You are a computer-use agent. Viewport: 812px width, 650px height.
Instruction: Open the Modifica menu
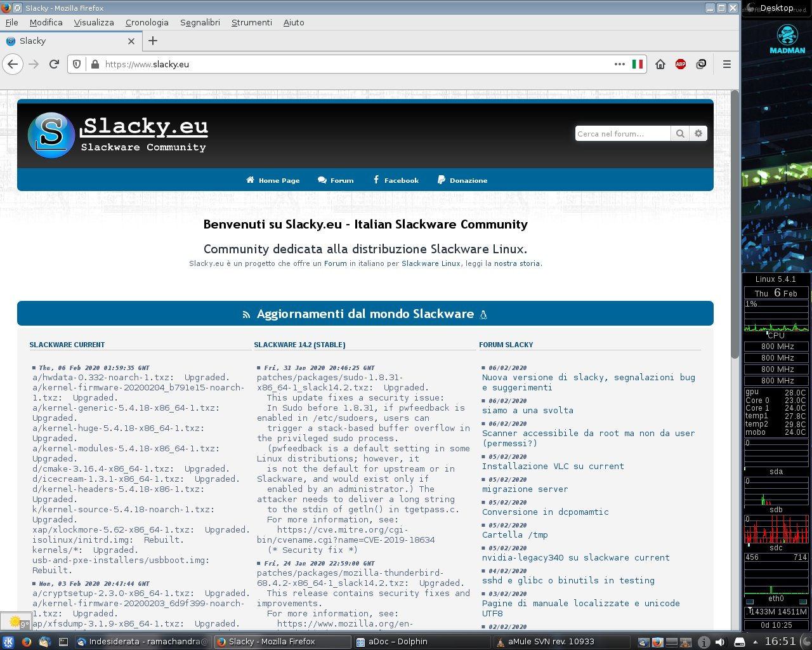pos(46,22)
